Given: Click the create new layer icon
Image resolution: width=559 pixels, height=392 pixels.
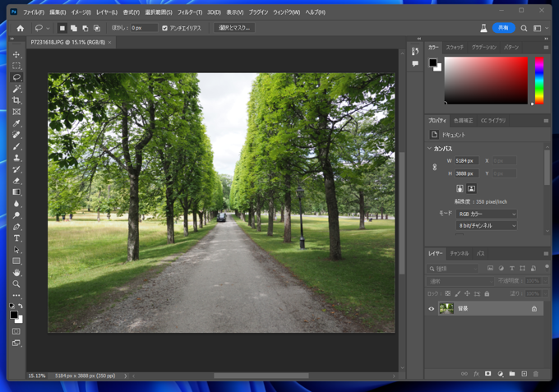Looking at the screenshot, I should pyautogui.click(x=524, y=374).
